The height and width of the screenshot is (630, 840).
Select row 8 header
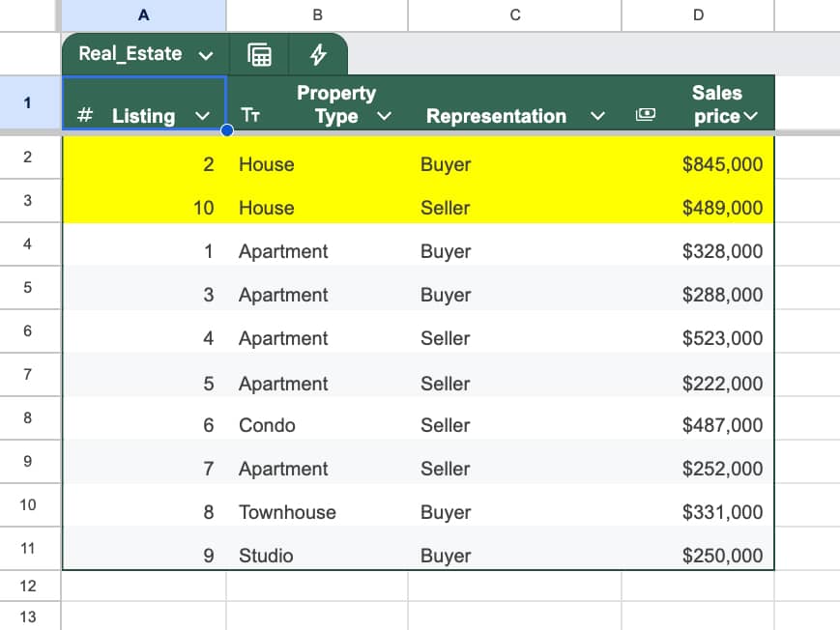tap(28, 417)
